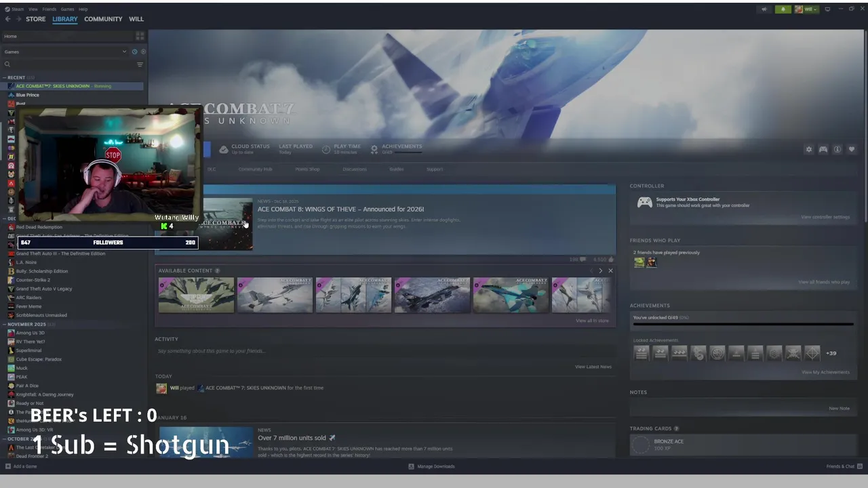This screenshot has width=868, height=488.
Task: Go forward with the right arrow
Action: [x=18, y=19]
